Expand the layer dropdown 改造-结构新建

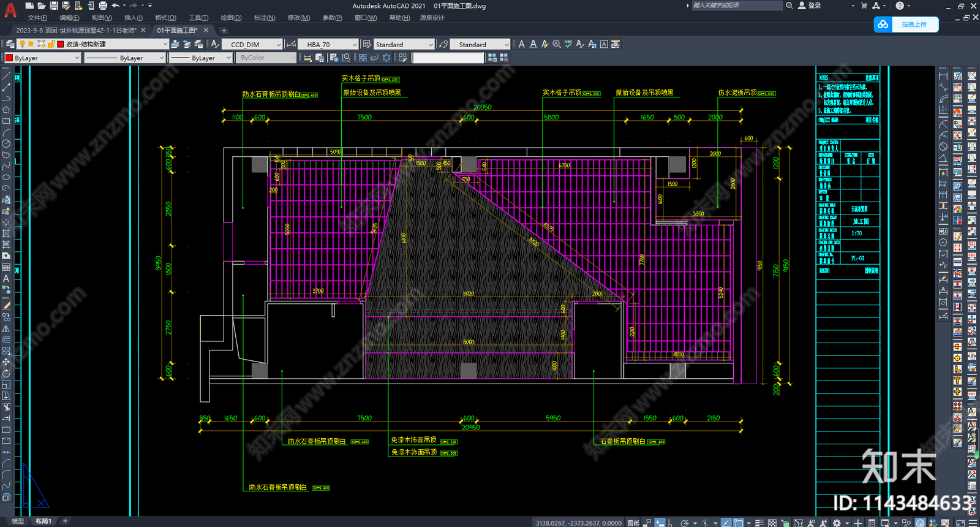coord(165,44)
